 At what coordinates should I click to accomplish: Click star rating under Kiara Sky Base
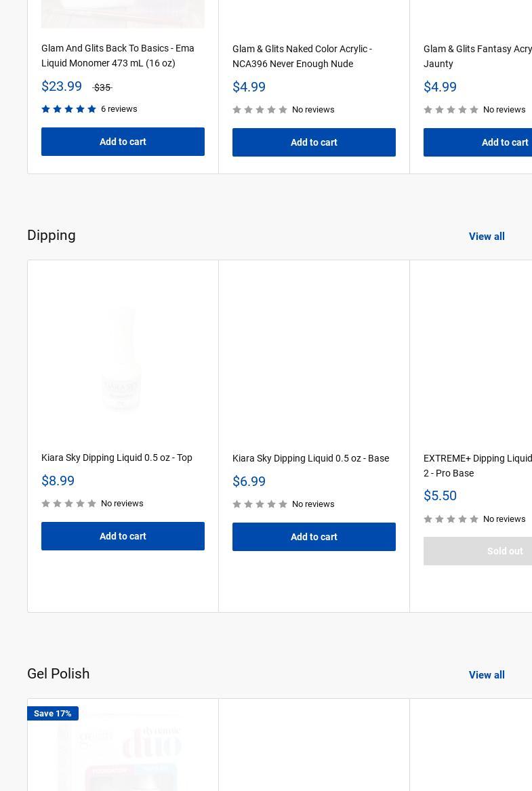(260, 504)
